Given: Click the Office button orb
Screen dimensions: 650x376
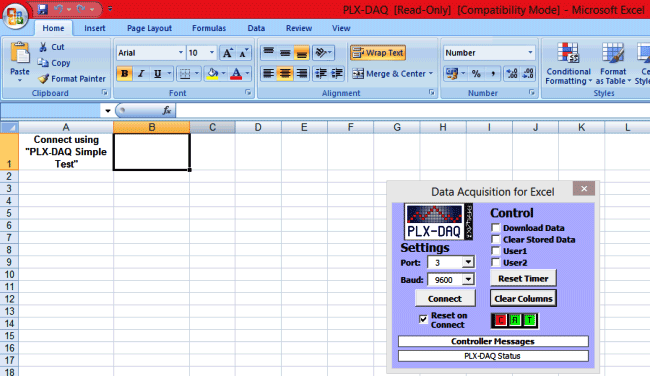Looking at the screenshot, I should tap(15, 16).
